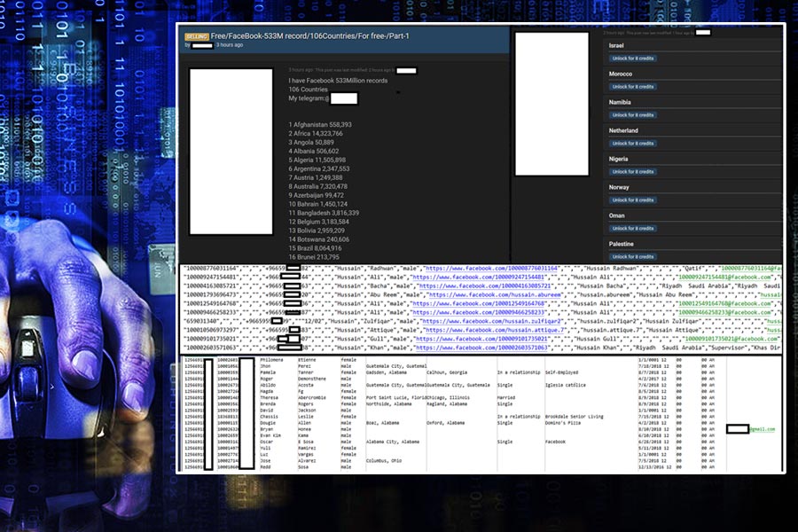798x532 pixels.
Task: Click the Nigeria unlock for credits button
Action: [633, 172]
